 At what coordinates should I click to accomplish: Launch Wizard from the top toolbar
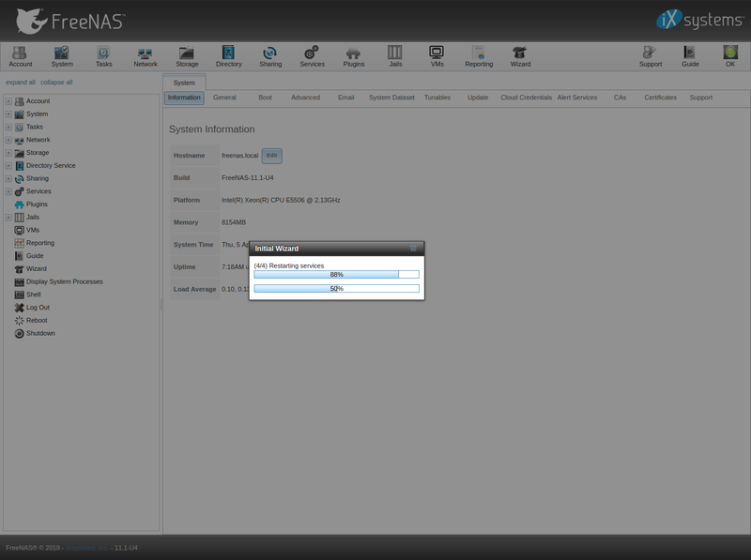520,56
